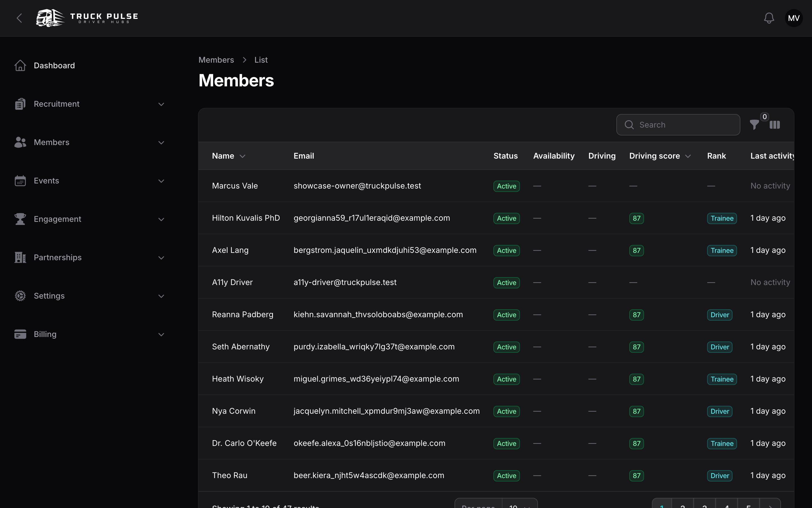Select Events in the sidebar

[x=46, y=180]
